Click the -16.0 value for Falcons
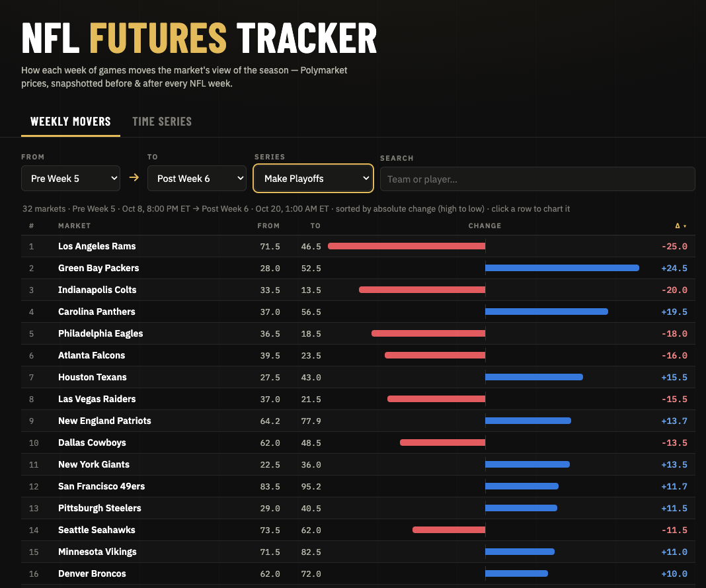 pyautogui.click(x=674, y=355)
